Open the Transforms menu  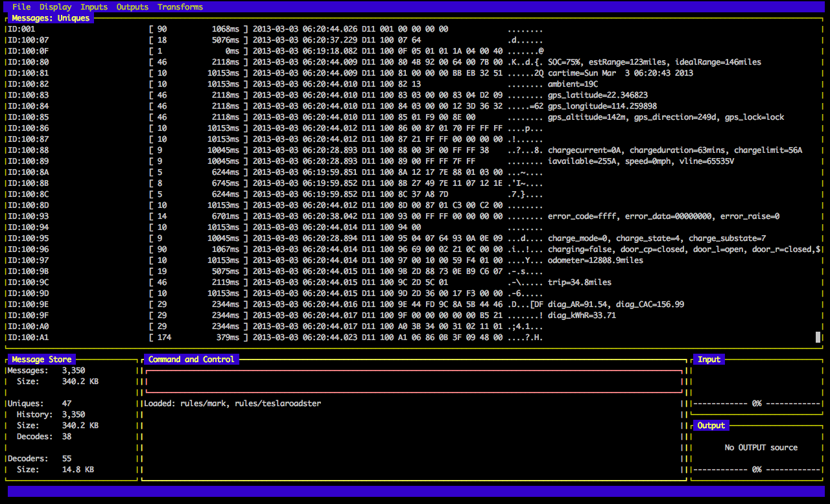point(180,7)
